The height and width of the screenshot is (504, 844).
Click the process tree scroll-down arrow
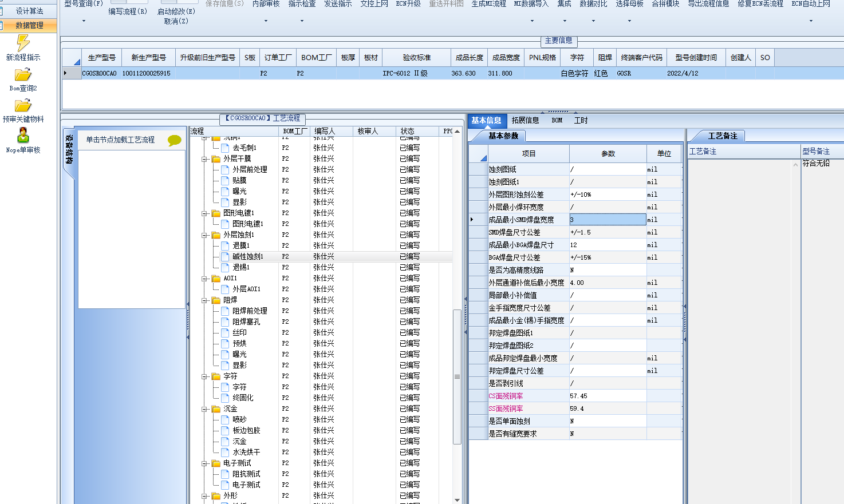pyautogui.click(x=457, y=500)
